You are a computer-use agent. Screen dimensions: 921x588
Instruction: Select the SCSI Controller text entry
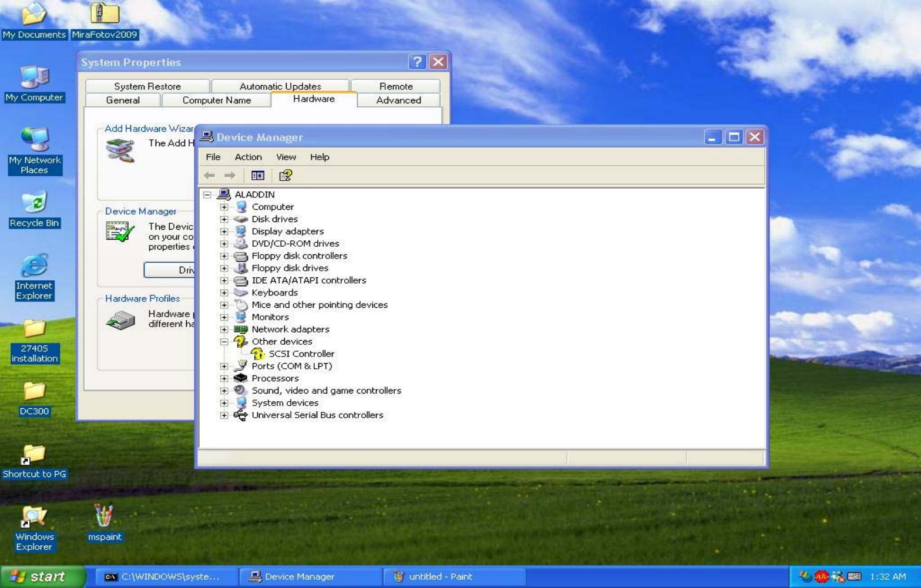(301, 354)
